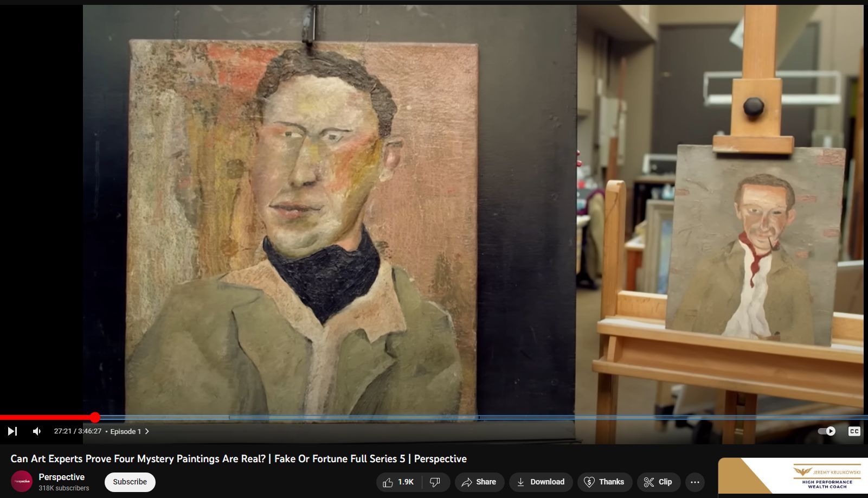Download the video

[541, 482]
